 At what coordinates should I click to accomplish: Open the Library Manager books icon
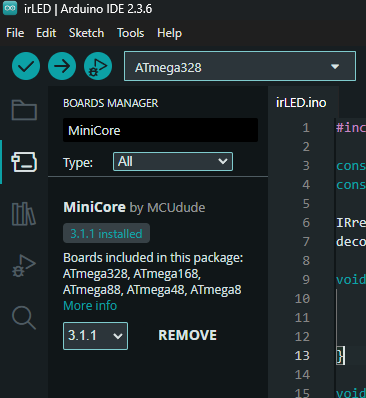click(24, 214)
